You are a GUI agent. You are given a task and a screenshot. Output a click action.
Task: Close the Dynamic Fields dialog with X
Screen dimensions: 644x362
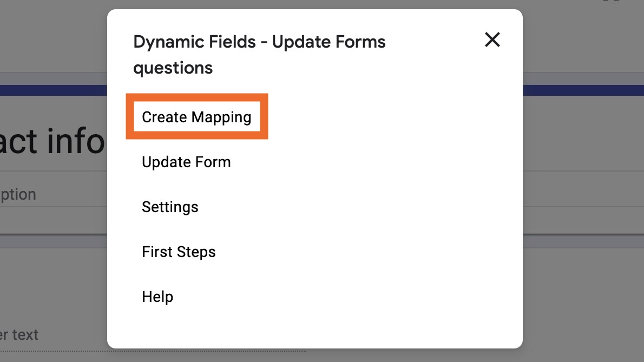492,40
